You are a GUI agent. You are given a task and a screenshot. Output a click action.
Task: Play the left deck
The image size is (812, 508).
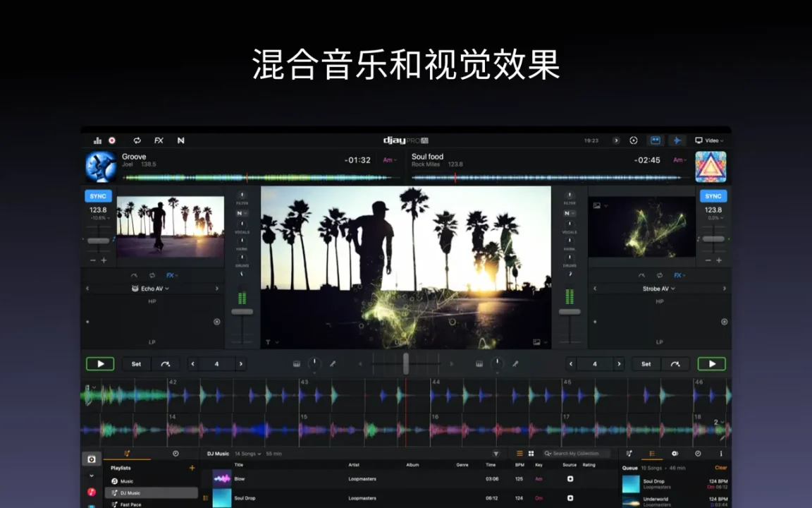pyautogui.click(x=101, y=364)
